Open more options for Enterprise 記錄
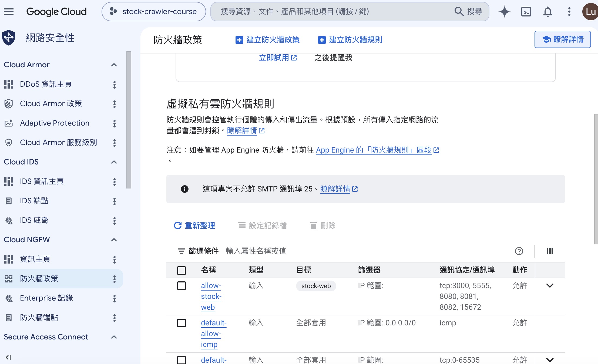Screen dimensions: 598x364 click(x=115, y=298)
